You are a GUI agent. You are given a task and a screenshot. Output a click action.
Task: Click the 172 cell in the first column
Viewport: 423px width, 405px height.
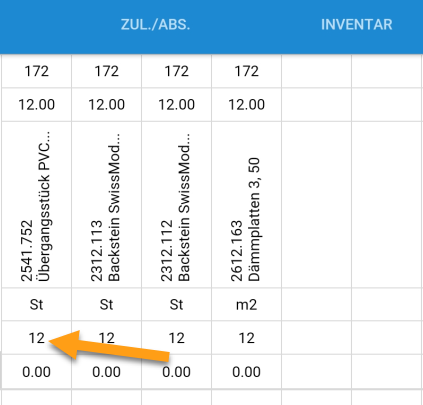36,71
